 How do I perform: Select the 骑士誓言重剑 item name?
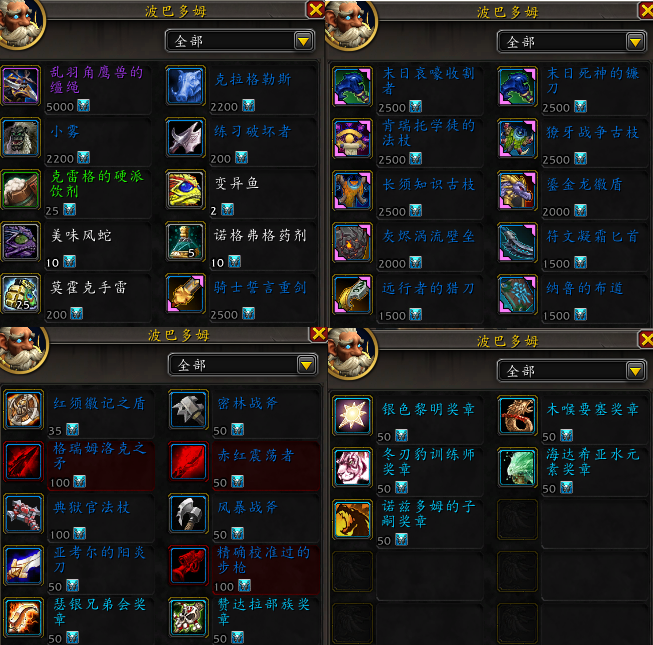click(261, 287)
